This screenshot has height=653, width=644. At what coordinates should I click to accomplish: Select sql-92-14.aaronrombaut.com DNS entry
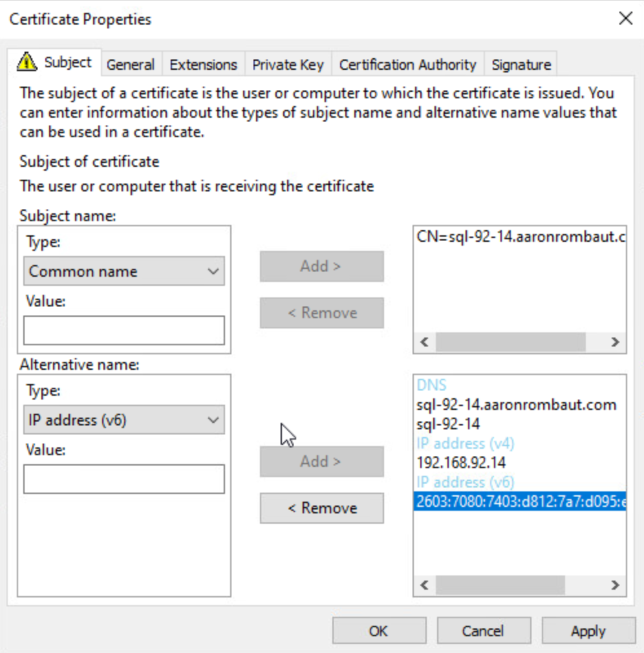516,405
